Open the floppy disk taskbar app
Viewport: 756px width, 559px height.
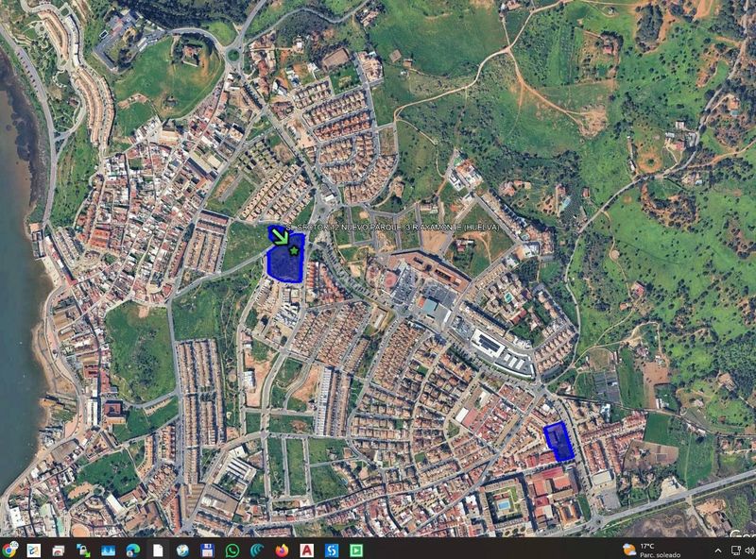pos(207,550)
